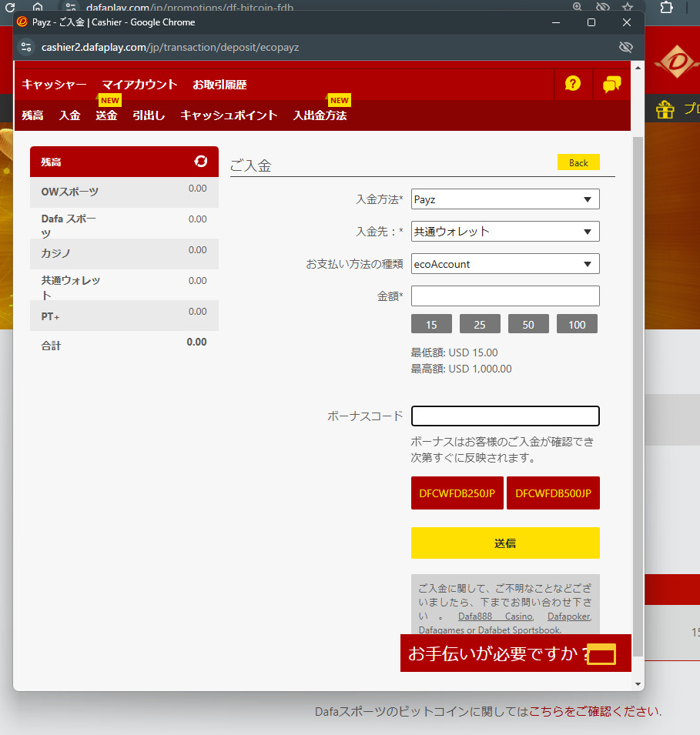This screenshot has width=700, height=735.
Task: Select the PT+ balance row
Action: (124, 316)
